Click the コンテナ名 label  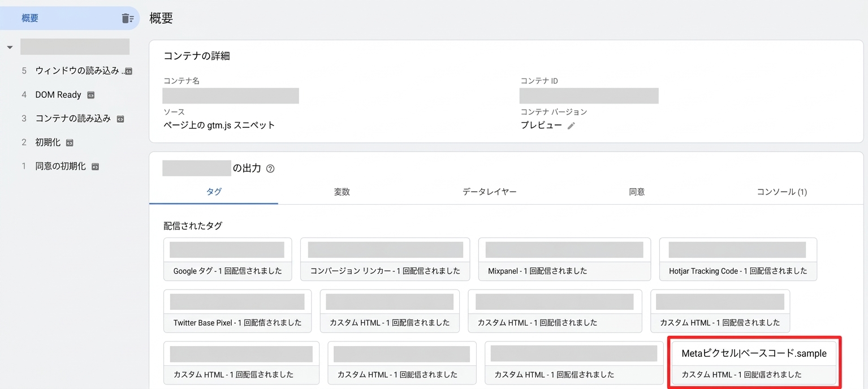[x=182, y=81]
